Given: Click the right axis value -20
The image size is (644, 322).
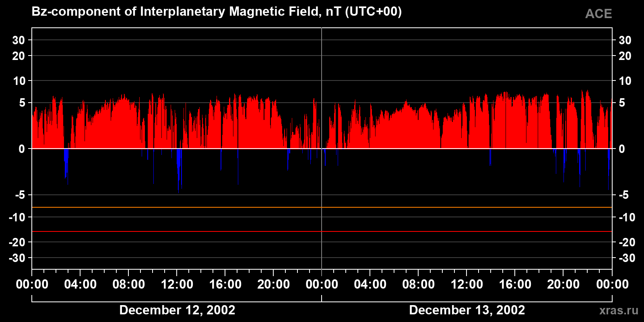Looking at the screenshot, I should coord(627,242).
